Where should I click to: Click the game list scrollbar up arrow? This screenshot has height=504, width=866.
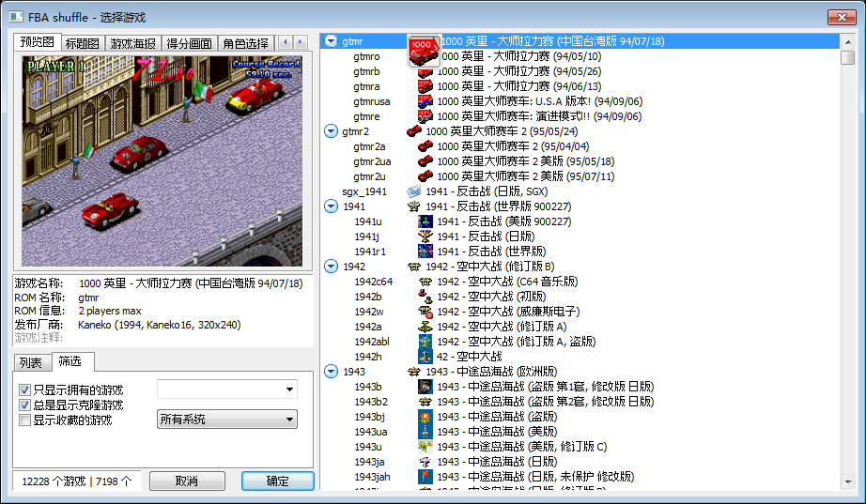pyautogui.click(x=848, y=41)
